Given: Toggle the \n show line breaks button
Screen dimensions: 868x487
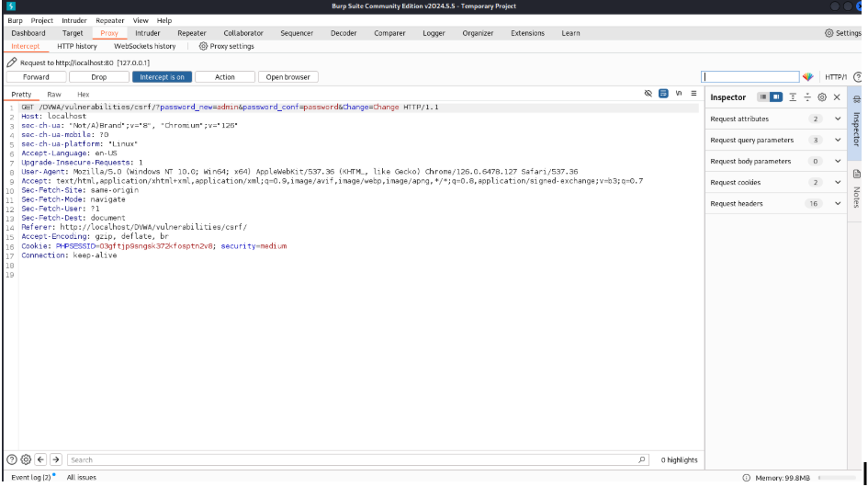Looking at the screenshot, I should pos(679,95).
